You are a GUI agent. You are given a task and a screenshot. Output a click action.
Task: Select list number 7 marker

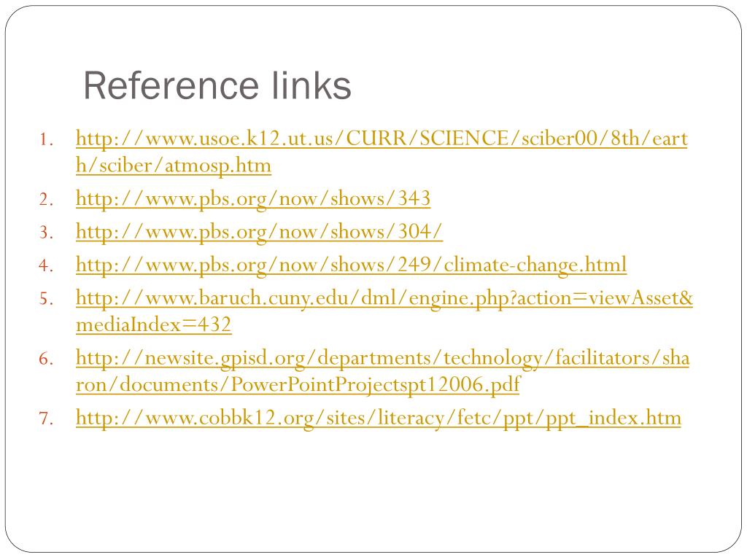point(46,419)
